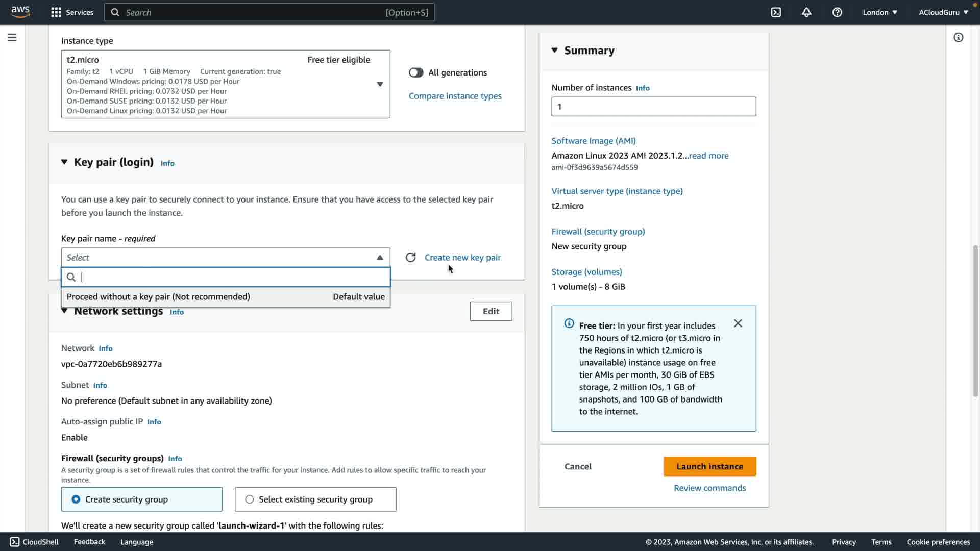Click the Number of instances field
The image size is (980, 551).
click(x=653, y=107)
